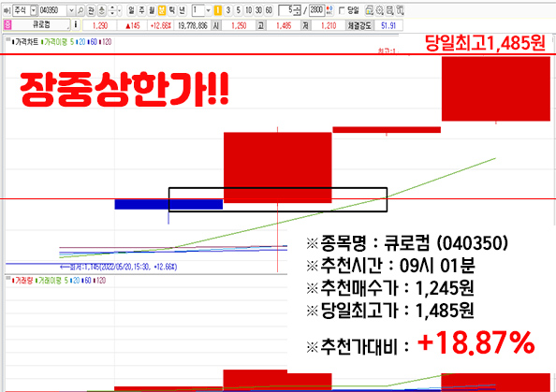Click the magnifier stock search icon
This screenshot has width=556, height=392.
(x=80, y=10)
